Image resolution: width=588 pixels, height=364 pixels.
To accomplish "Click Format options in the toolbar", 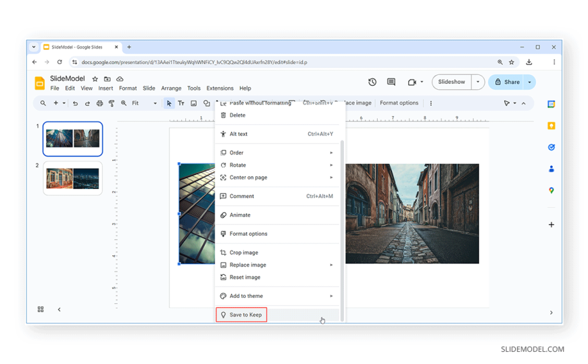I will (x=399, y=103).
